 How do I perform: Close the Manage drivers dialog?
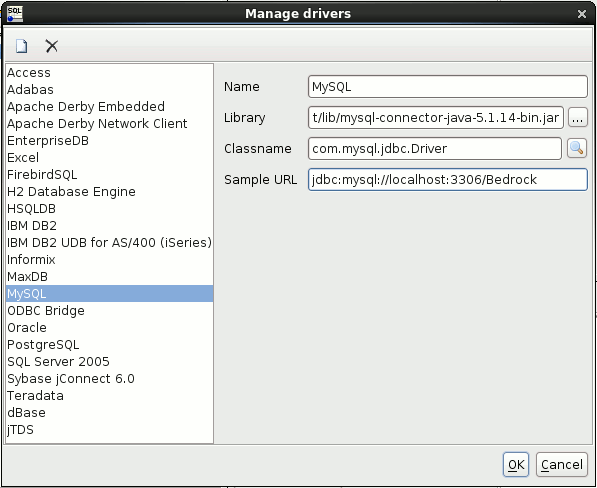pyautogui.click(x=581, y=14)
